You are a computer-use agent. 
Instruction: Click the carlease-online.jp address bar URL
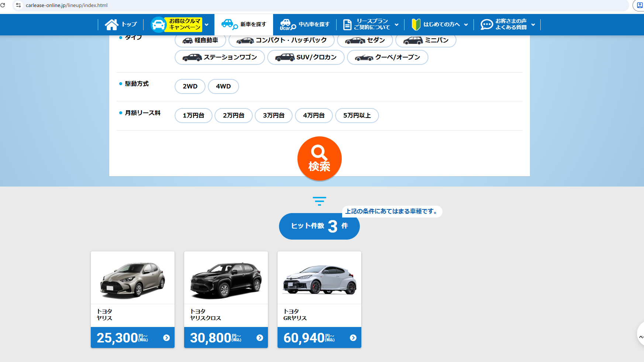[67, 5]
